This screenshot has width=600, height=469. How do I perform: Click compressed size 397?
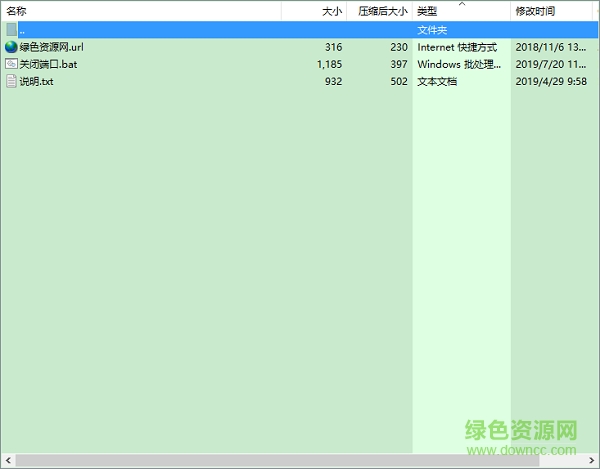pyautogui.click(x=399, y=64)
